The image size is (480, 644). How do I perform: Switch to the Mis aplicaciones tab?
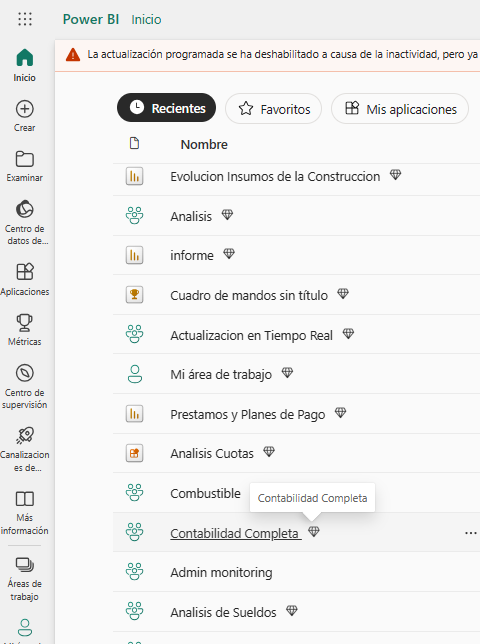400,109
